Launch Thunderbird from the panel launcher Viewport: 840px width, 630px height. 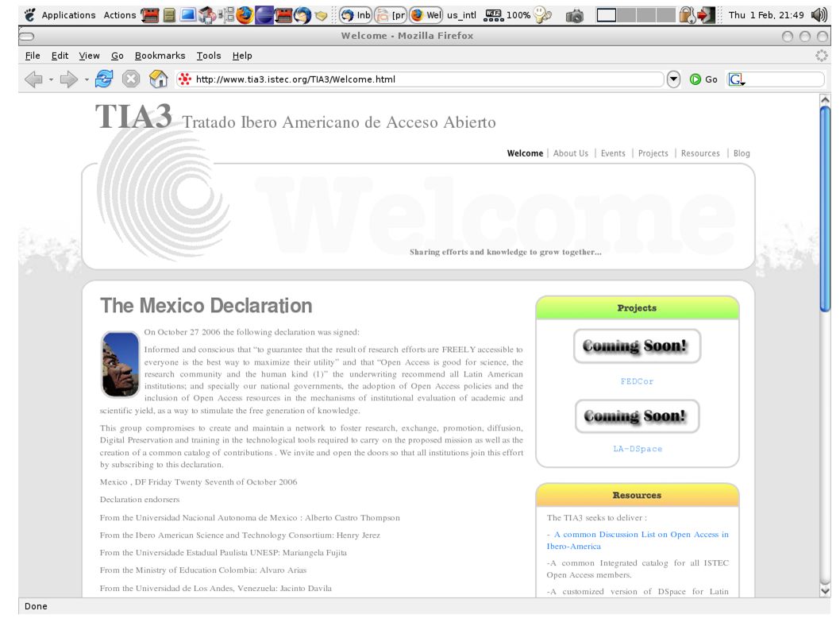pyautogui.click(x=302, y=15)
